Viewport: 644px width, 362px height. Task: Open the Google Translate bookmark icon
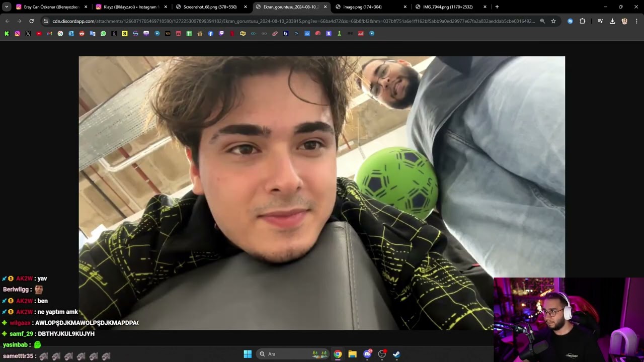point(93,34)
